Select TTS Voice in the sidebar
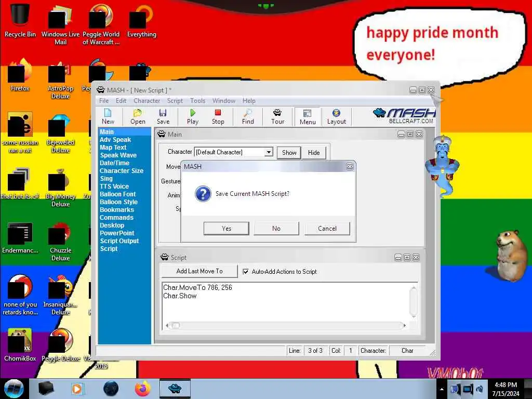Screen dimensions: 532x399 (114, 187)
